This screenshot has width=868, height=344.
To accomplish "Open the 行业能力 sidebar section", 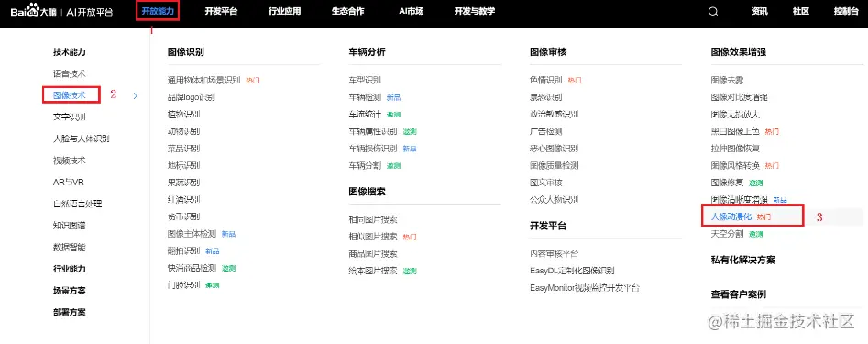I will (x=69, y=269).
